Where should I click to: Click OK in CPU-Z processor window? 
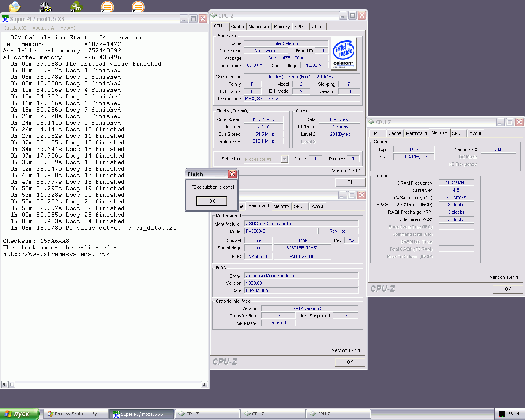pyautogui.click(x=350, y=183)
